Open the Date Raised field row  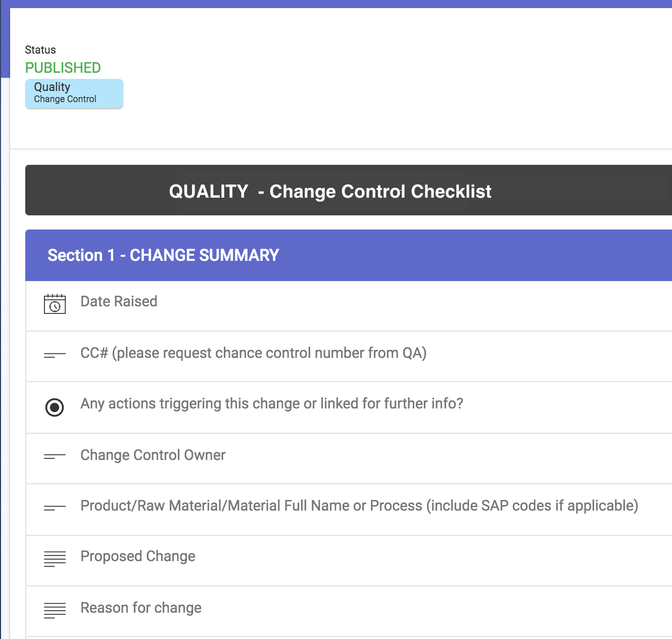tap(349, 306)
